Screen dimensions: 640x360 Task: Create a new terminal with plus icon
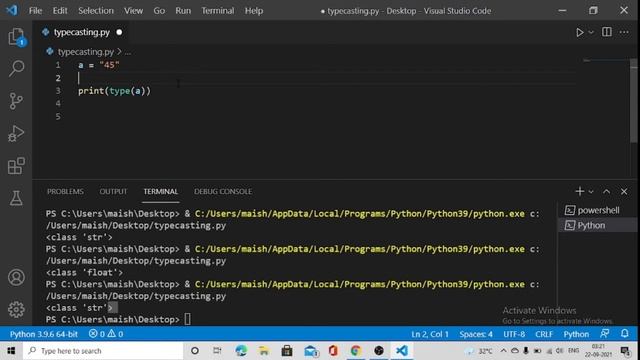[x=579, y=191]
